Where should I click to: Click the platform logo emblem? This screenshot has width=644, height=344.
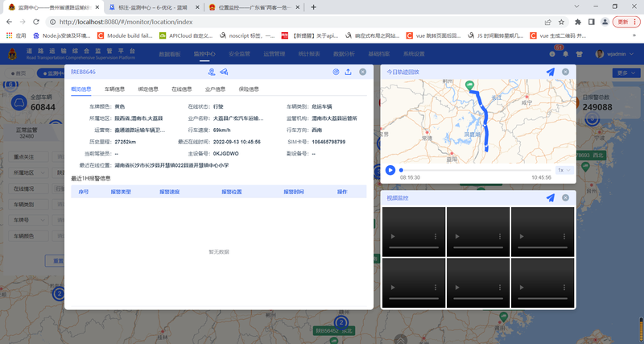pos(12,54)
